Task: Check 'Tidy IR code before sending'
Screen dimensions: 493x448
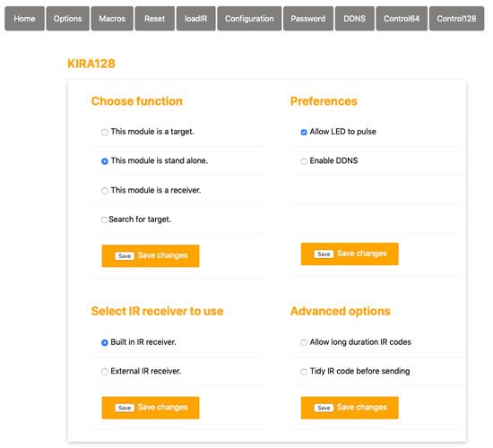Action: [304, 372]
